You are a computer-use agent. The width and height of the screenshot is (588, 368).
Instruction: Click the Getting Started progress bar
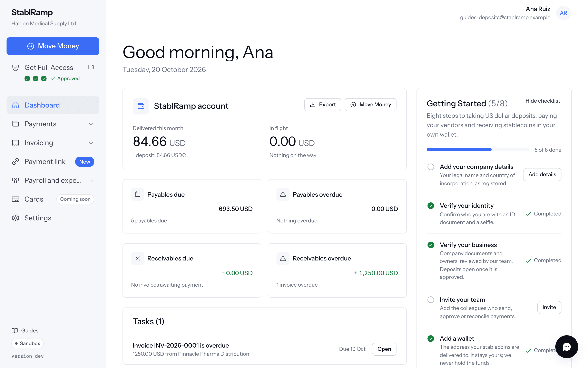tap(478, 150)
